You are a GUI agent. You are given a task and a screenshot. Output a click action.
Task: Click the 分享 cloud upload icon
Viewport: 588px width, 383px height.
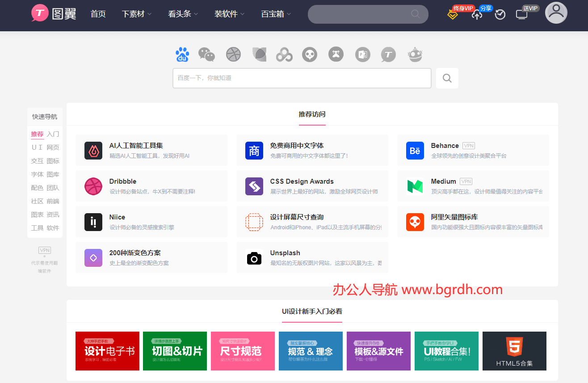(476, 14)
